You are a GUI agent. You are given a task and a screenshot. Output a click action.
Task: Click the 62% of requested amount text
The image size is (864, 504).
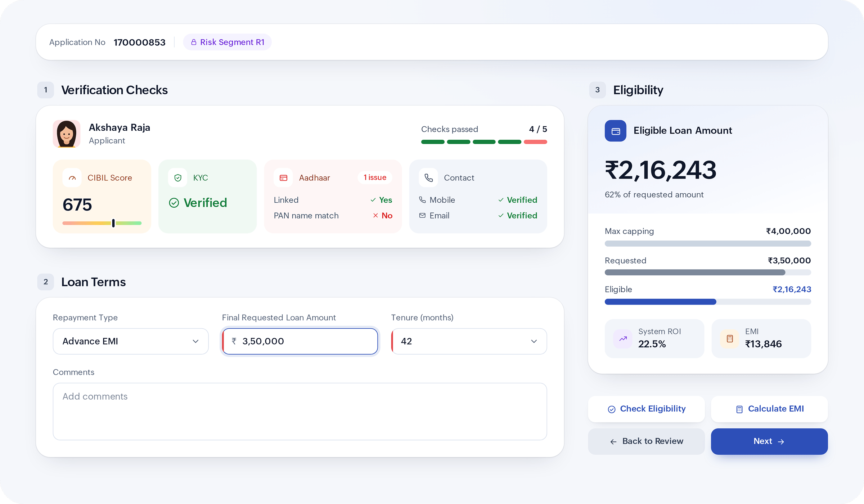pyautogui.click(x=654, y=195)
